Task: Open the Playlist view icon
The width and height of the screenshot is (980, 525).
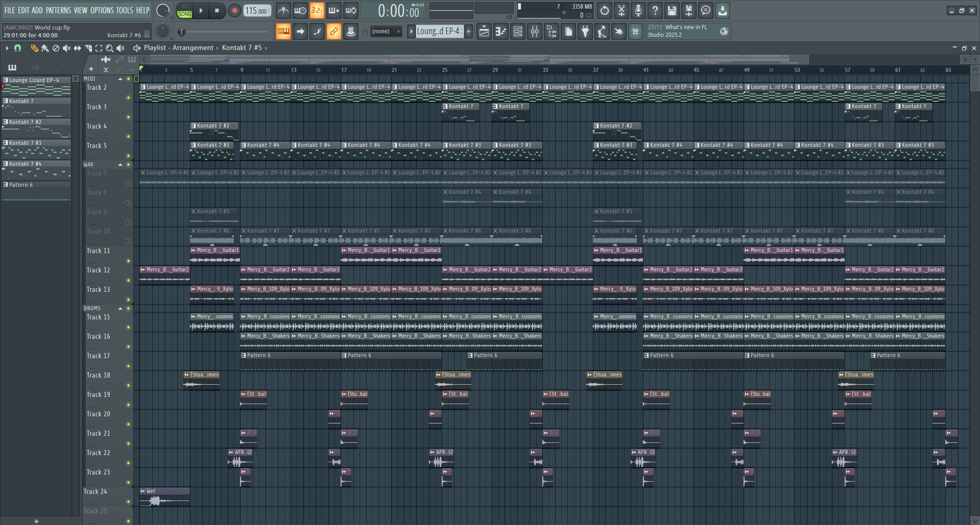Action: [x=484, y=31]
